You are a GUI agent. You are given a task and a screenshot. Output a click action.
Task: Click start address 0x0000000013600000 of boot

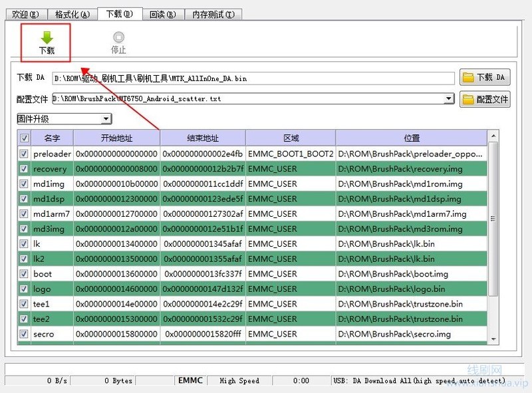click(x=117, y=274)
